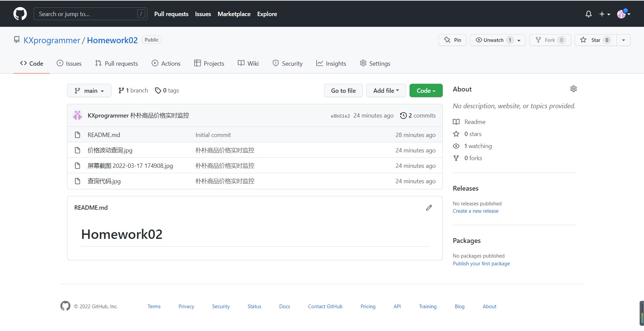
Task: Click the repository settings gear in About
Action: click(574, 89)
